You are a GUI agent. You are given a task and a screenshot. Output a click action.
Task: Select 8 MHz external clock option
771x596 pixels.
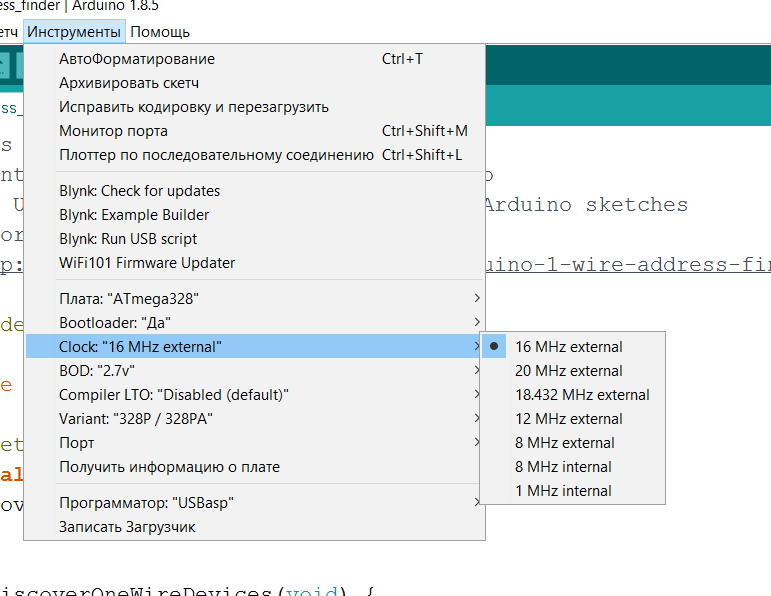572,443
